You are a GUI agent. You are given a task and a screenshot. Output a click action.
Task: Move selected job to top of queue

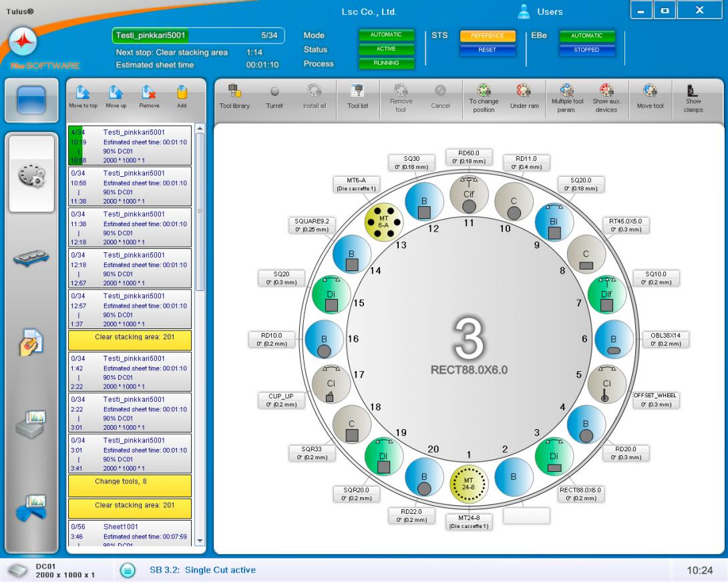(83, 96)
